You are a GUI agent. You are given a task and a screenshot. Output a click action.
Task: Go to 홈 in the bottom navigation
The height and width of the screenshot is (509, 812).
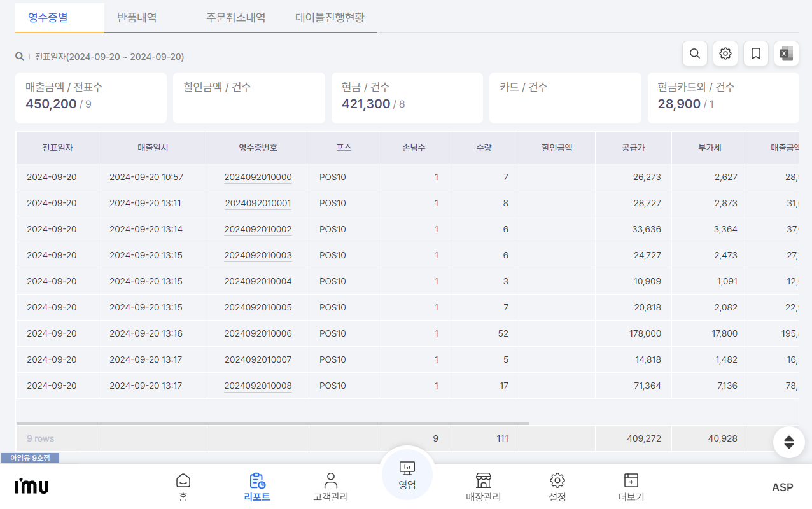click(183, 487)
